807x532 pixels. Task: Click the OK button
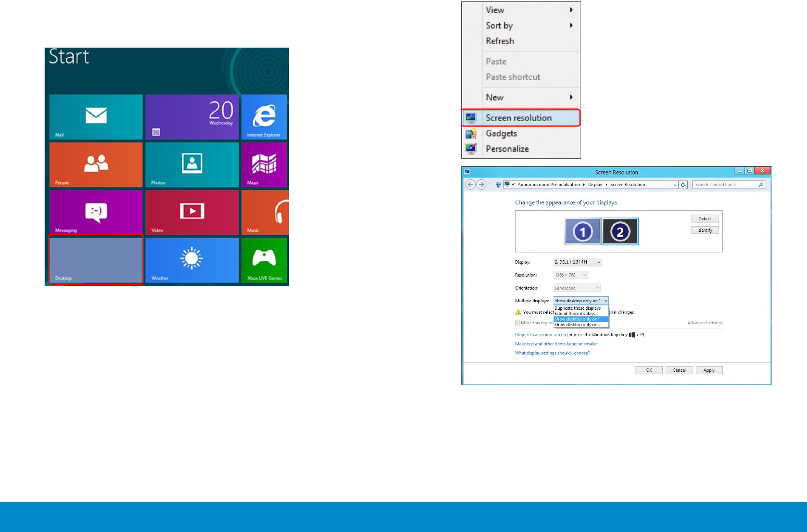click(649, 370)
